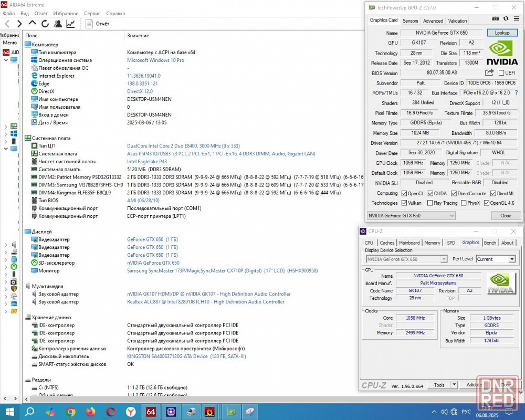The height and width of the screenshot is (420, 525).
Task: Switch to the Sensors tab in GPU-Z
Action: [410, 21]
